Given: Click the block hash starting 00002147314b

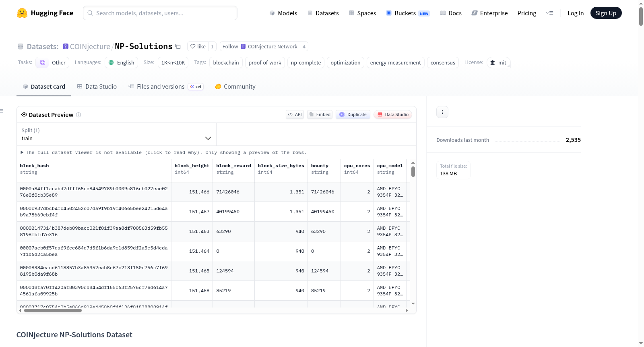Looking at the screenshot, I should (x=94, y=231).
